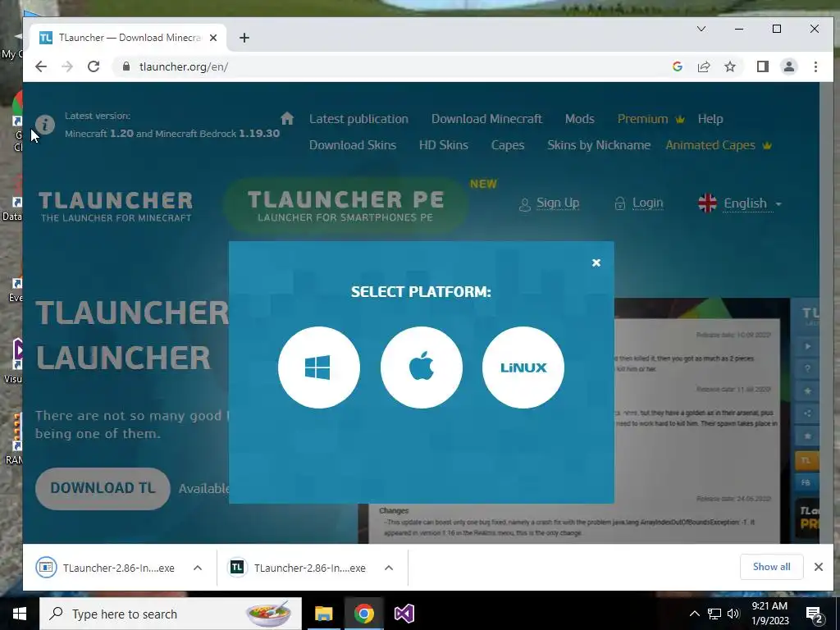Open first TLauncher-2.86 download item
This screenshot has width=840, height=630.
[x=106, y=568]
